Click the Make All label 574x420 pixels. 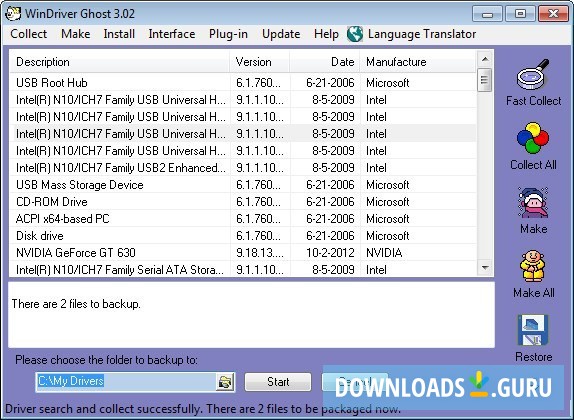533,293
